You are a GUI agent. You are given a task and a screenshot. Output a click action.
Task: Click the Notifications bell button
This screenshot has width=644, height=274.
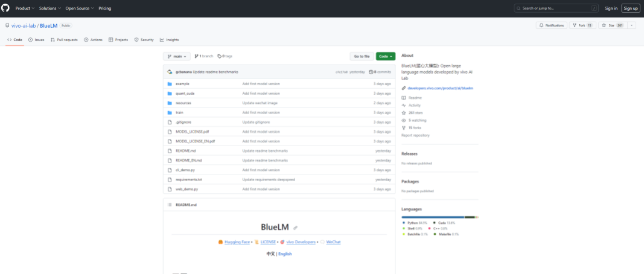click(552, 25)
